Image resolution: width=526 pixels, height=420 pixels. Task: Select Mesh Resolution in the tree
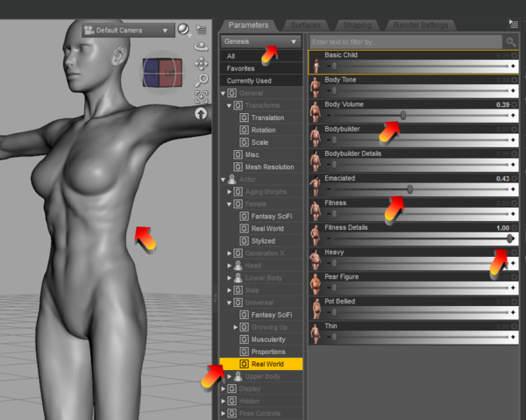click(269, 167)
